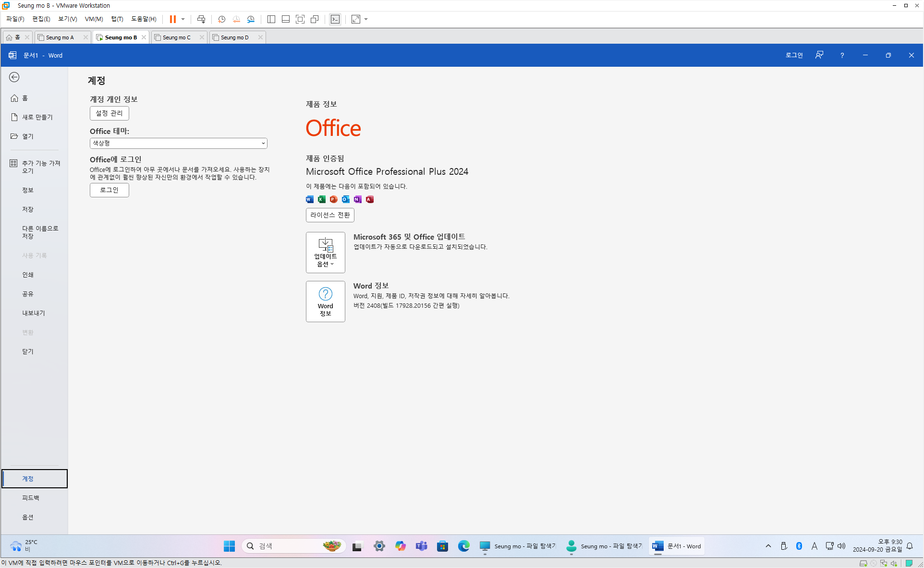Open the snapshot manager wrench-clock icon

(251, 19)
